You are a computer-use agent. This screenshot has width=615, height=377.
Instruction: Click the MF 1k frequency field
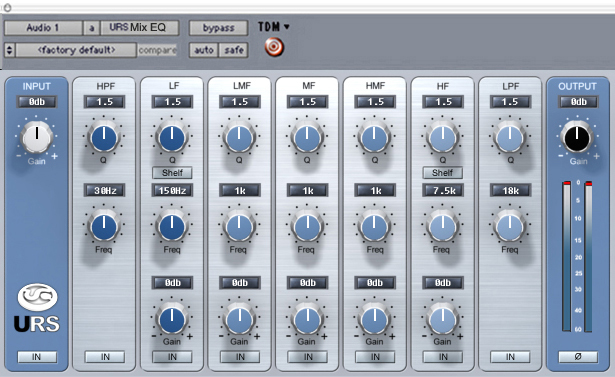coord(308,191)
